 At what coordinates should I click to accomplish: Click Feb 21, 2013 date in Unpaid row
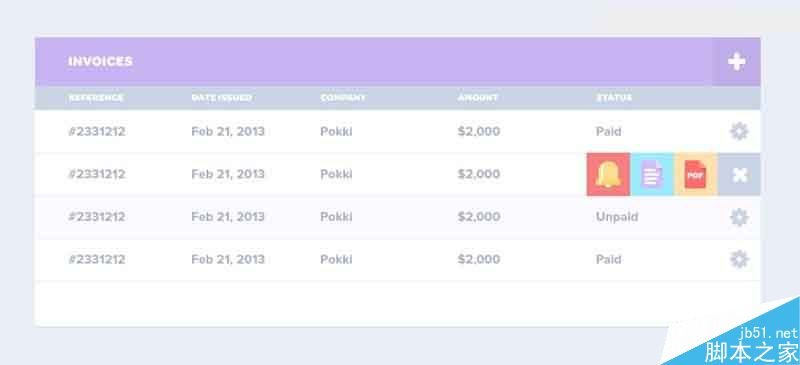(x=228, y=217)
